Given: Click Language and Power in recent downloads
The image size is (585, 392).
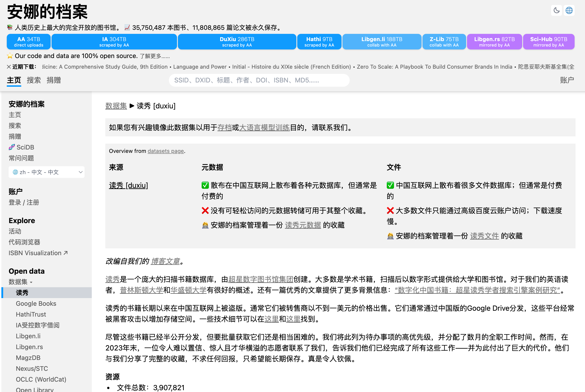Looking at the screenshot, I should 200,67.
